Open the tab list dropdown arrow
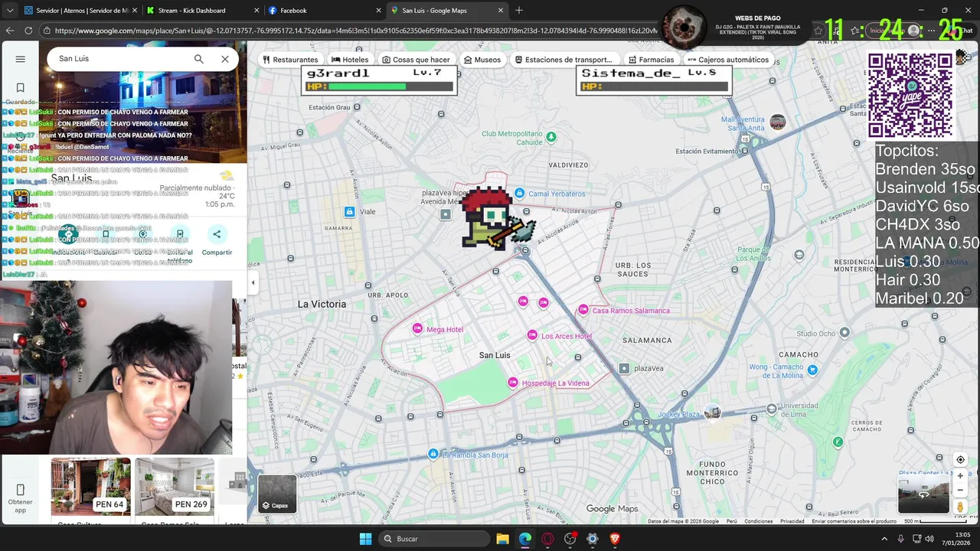 (x=9, y=11)
